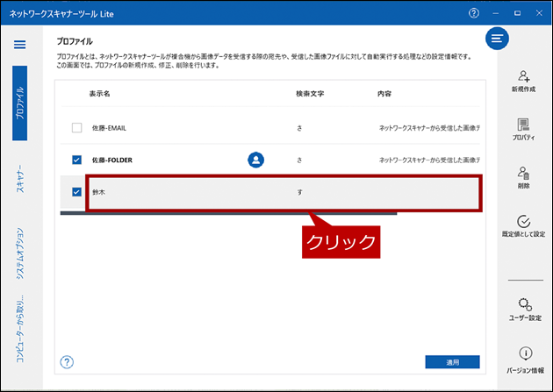Click the help question mark at bottom left

coord(67,361)
